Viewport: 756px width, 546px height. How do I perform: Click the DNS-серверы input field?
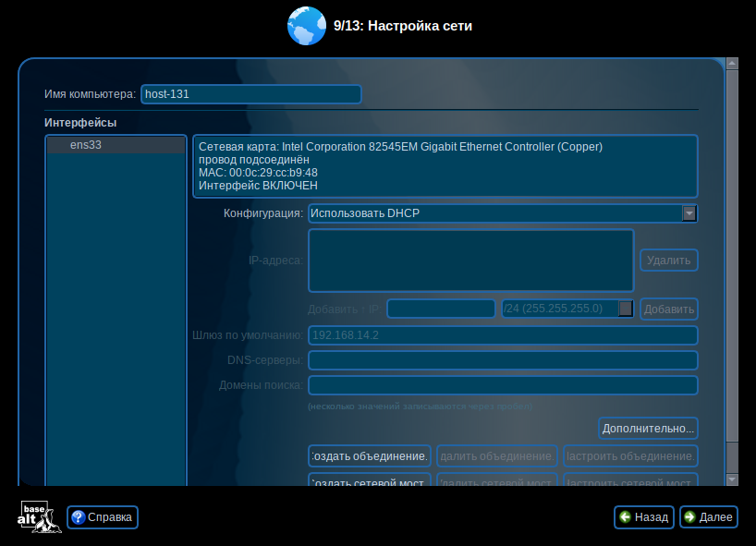[503, 359]
